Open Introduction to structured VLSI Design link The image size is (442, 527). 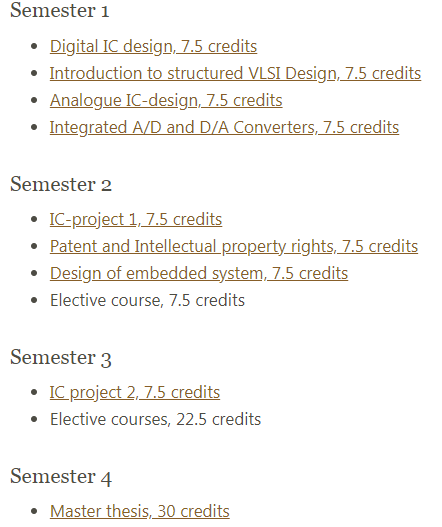tap(235, 74)
